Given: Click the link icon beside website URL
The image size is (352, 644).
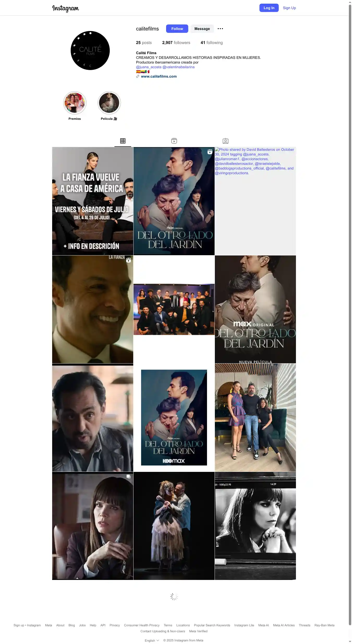Looking at the screenshot, I should [x=138, y=77].
